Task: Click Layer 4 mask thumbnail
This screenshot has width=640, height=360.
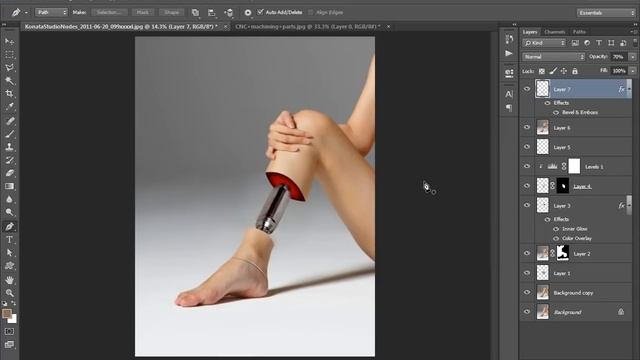Action: click(x=563, y=186)
